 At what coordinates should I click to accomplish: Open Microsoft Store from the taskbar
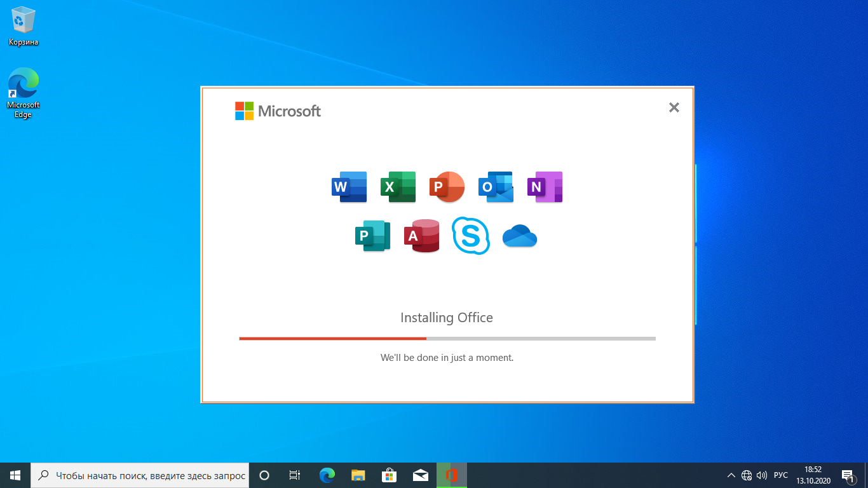pyautogui.click(x=389, y=475)
